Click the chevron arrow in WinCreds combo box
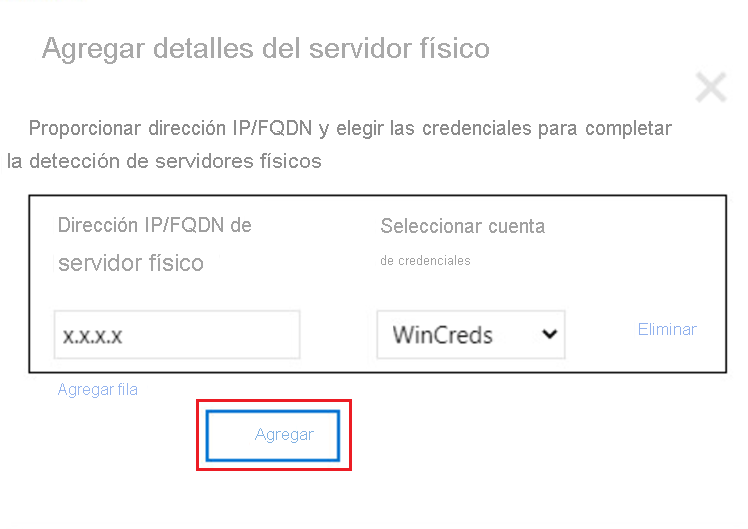This screenshot has width=748, height=529. 550,334
